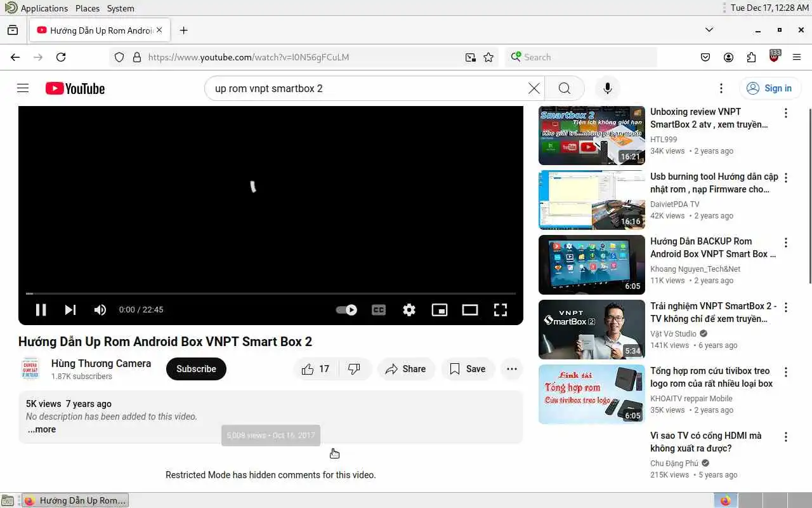
Task: Focus the Firefox Search box
Action: point(581,57)
